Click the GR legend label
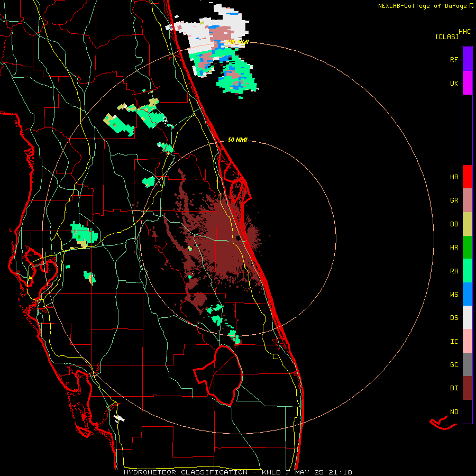Viewport: 476px width, 476px height. click(x=454, y=200)
